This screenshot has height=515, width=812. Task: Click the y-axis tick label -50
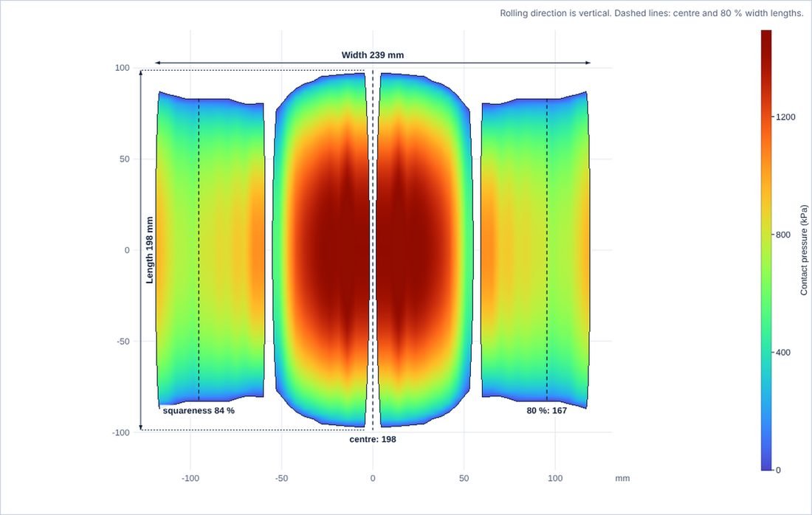click(x=122, y=341)
